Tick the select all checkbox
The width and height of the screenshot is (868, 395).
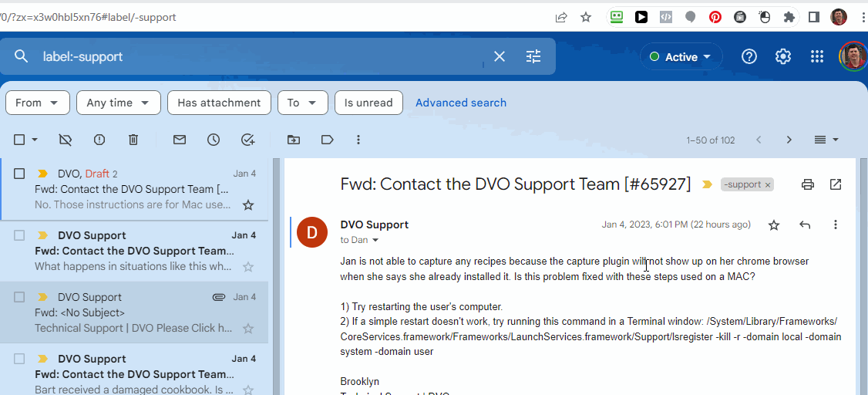(x=19, y=140)
